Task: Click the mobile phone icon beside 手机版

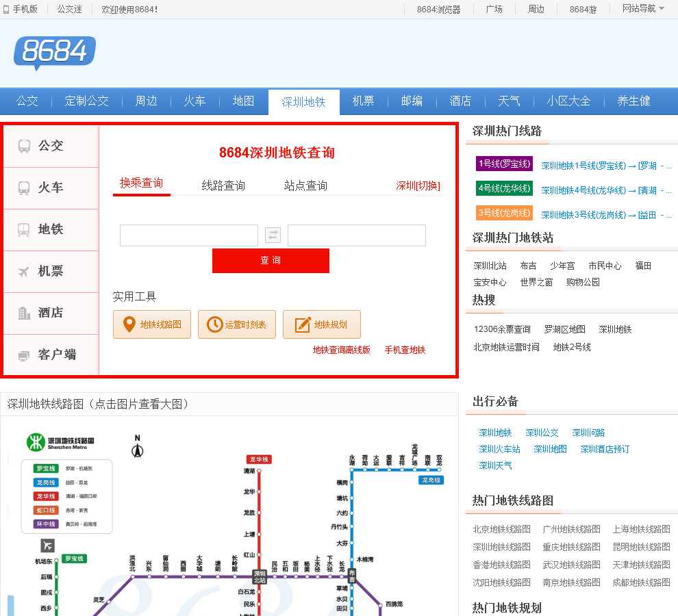Action: 6,9
